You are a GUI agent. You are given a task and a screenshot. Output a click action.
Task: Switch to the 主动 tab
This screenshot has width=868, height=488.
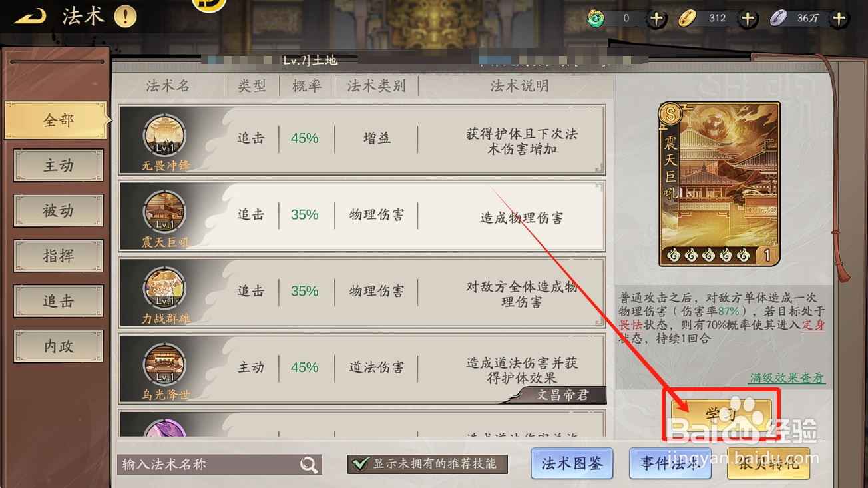point(59,166)
